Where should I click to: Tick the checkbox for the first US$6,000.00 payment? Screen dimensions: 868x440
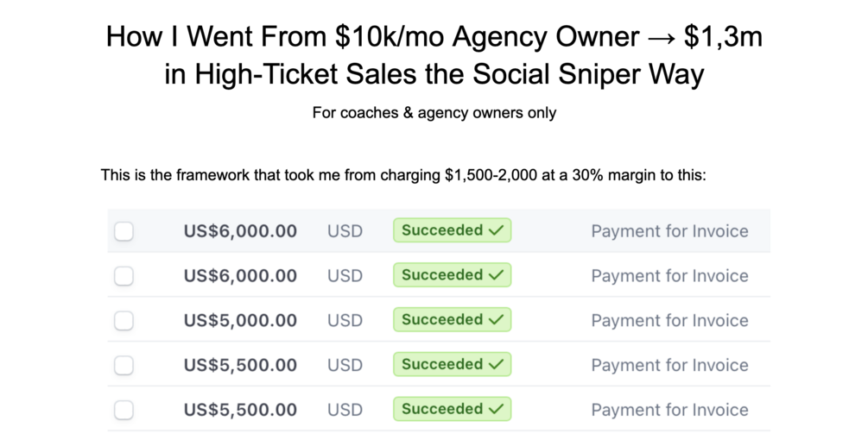124,231
